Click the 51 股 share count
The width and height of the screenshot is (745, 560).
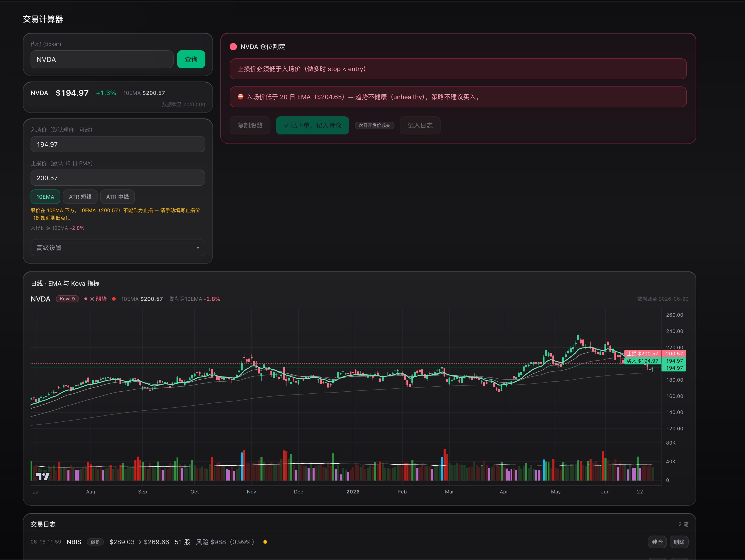(x=183, y=542)
